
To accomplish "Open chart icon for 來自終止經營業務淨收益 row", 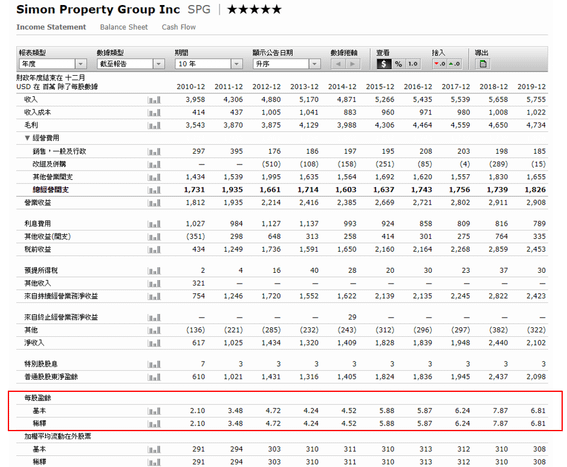I will (x=154, y=318).
